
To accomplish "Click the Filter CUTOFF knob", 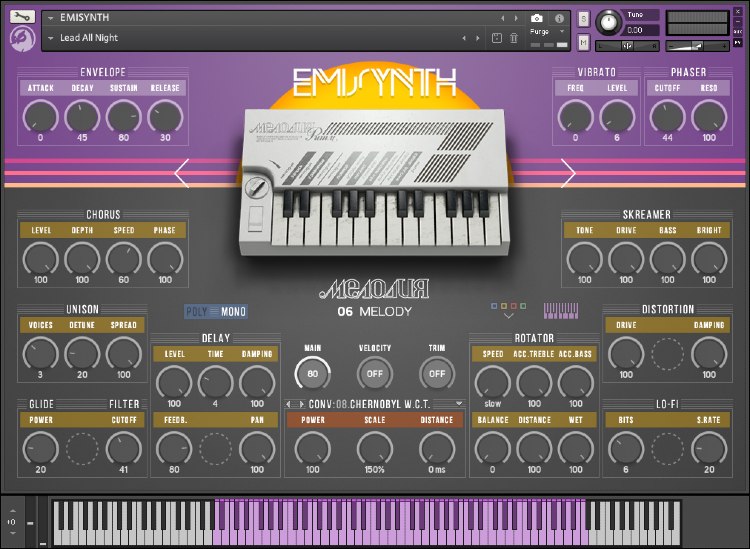I will tap(123, 449).
